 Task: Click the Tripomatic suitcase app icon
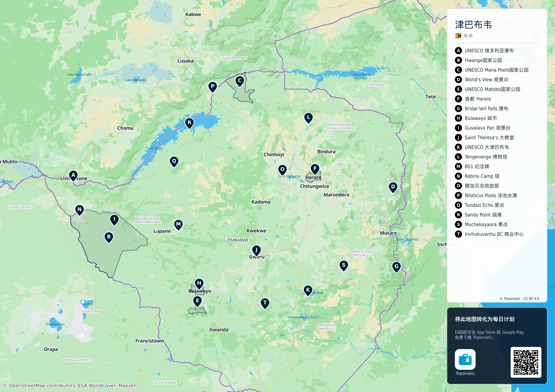coord(465,359)
